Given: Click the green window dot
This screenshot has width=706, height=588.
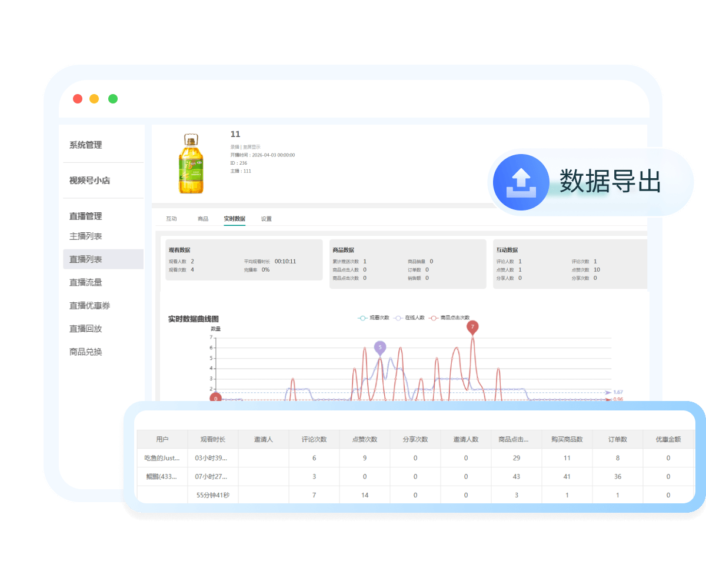Looking at the screenshot, I should (x=113, y=99).
